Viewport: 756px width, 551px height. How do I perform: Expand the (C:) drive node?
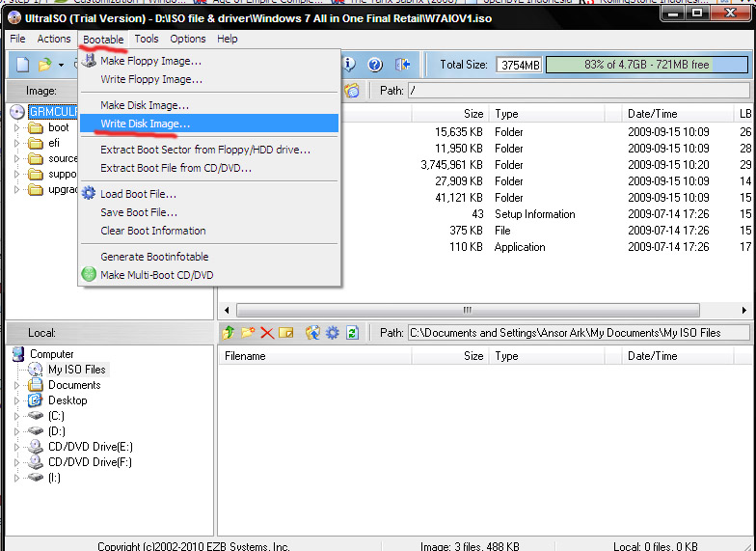pyautogui.click(x=17, y=416)
